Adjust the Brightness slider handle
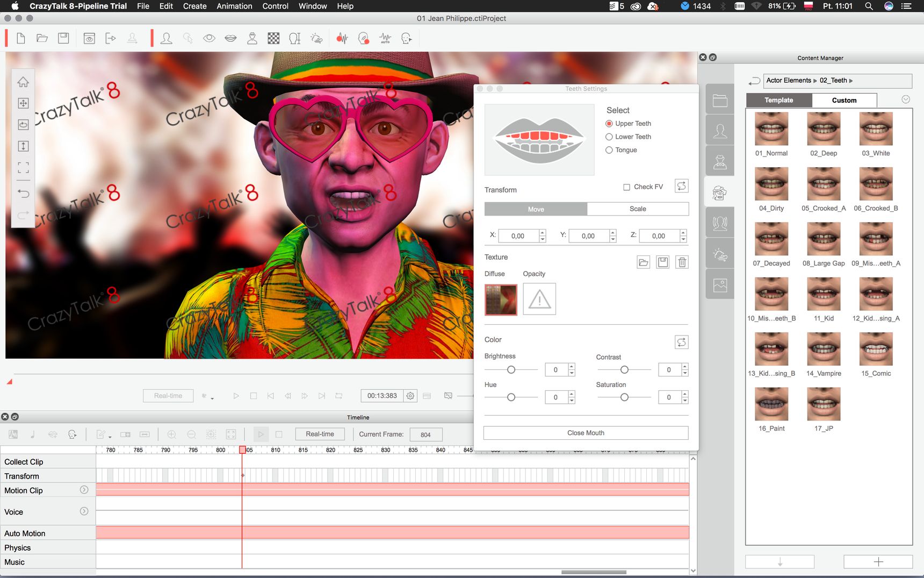Image resolution: width=924 pixels, height=578 pixels. coord(511,370)
